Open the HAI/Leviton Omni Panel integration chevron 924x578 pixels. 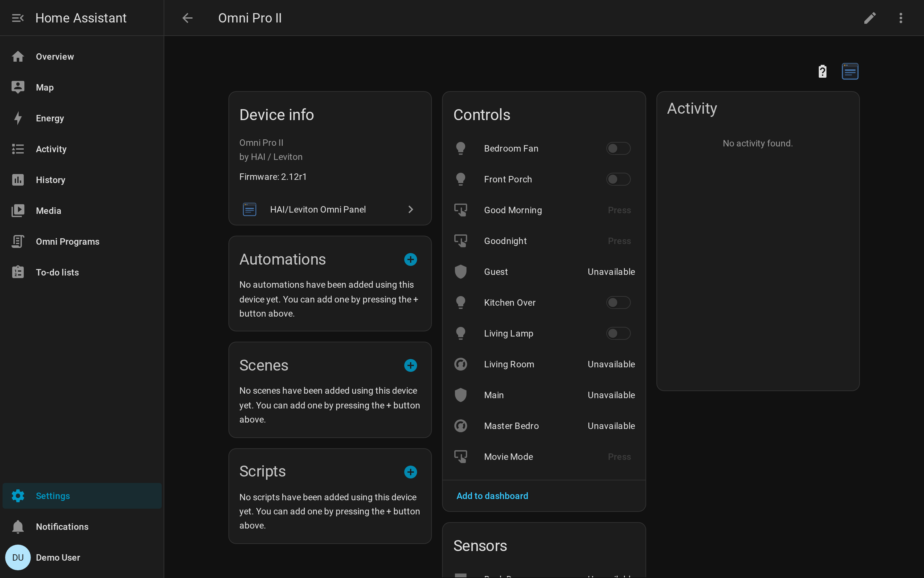pos(411,209)
